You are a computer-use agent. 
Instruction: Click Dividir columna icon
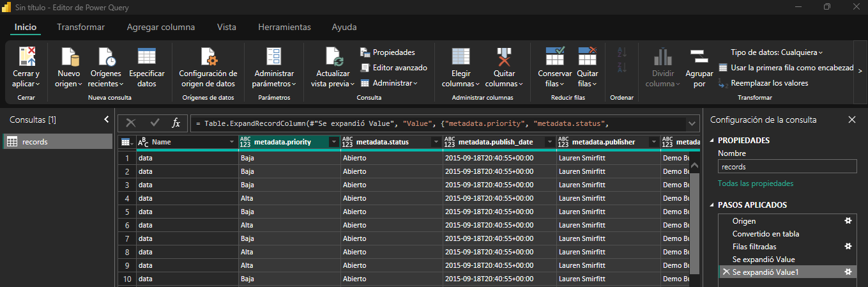(663, 56)
